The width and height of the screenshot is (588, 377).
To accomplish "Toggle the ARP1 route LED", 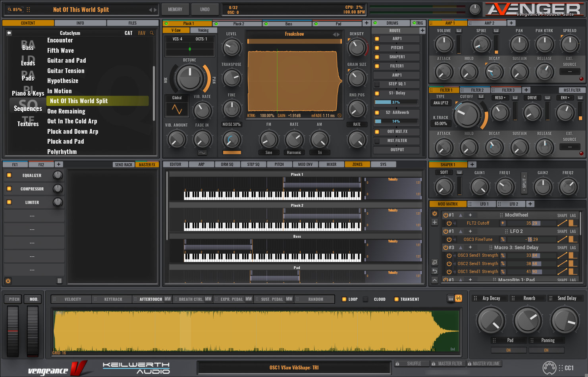I will pos(377,39).
